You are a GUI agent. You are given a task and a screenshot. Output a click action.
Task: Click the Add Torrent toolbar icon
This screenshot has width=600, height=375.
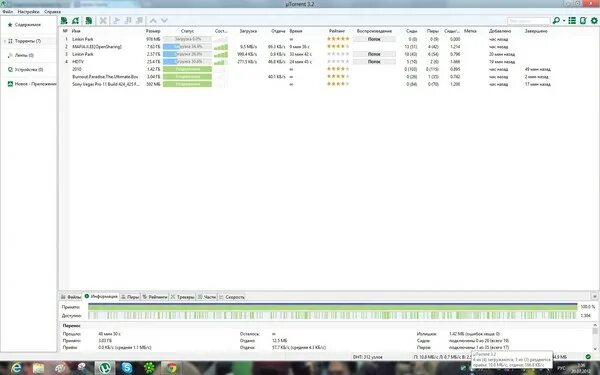[x=64, y=21]
